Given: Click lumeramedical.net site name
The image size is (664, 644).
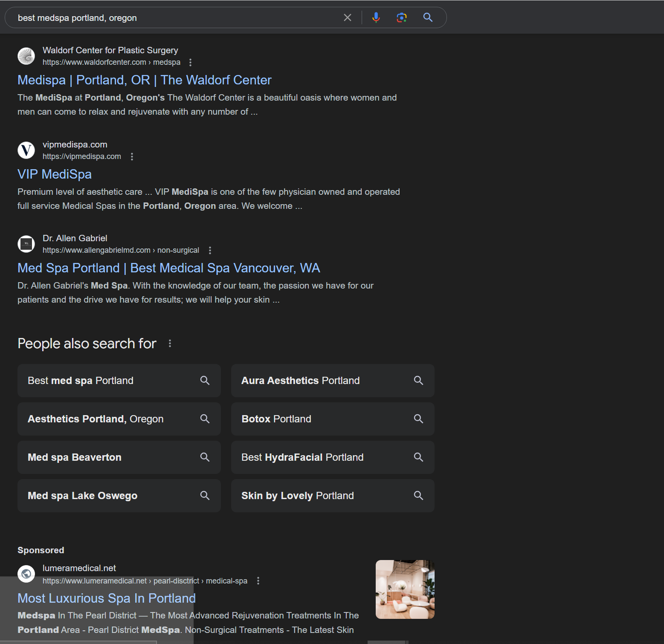Looking at the screenshot, I should tap(79, 568).
